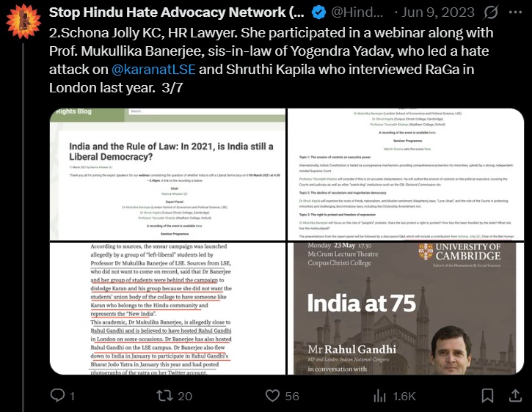
Task: Open the @Hind... account handle
Action: coord(357,12)
